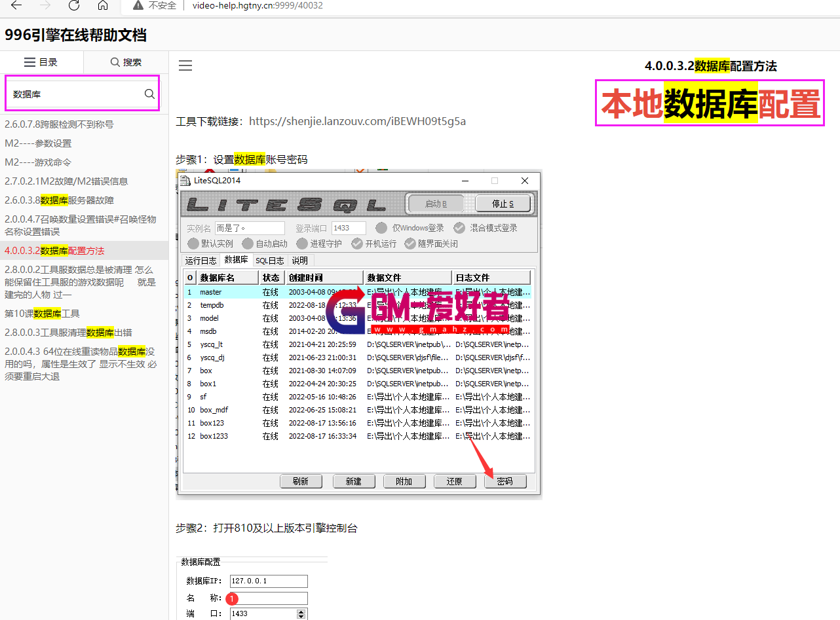Click the 附加 button
Image resolution: width=840 pixels, height=620 pixels.
(404, 481)
